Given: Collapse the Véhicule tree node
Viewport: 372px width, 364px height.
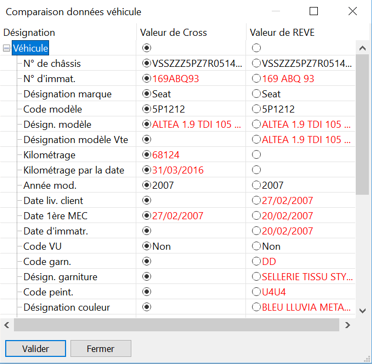Looking at the screenshot, I should click(x=6, y=48).
